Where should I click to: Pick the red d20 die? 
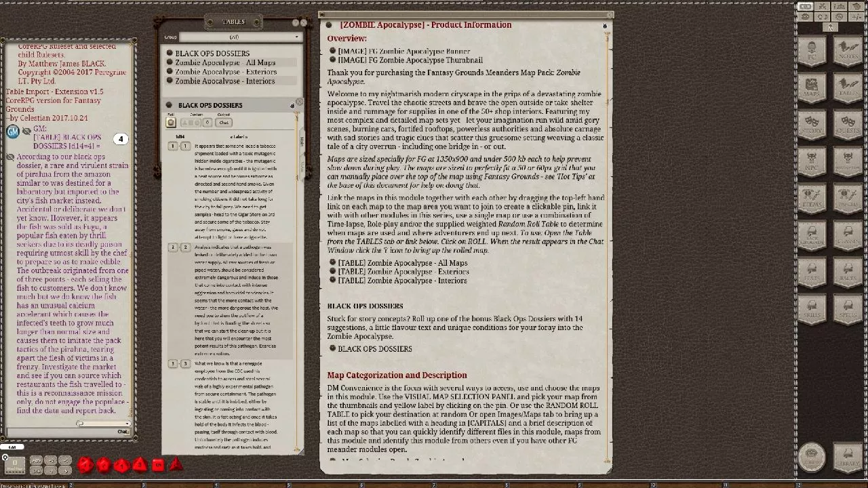click(x=85, y=465)
